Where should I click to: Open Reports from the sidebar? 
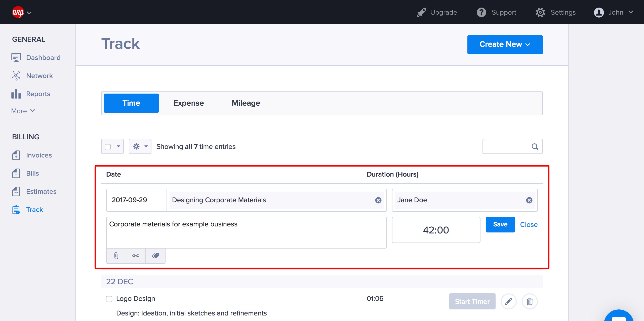click(x=38, y=94)
